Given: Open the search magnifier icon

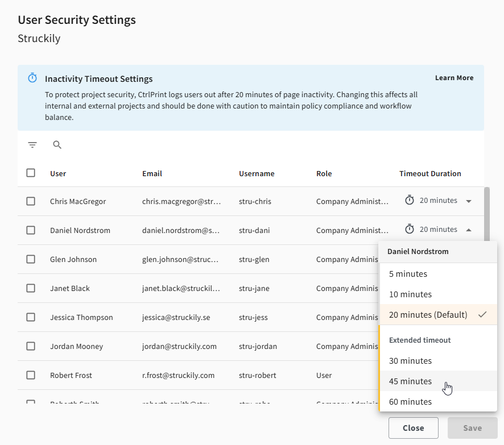Looking at the screenshot, I should coord(57,145).
